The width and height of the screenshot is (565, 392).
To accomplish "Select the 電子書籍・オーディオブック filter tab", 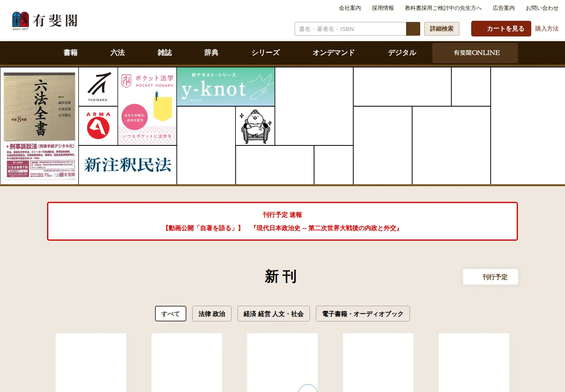I will pos(363,314).
